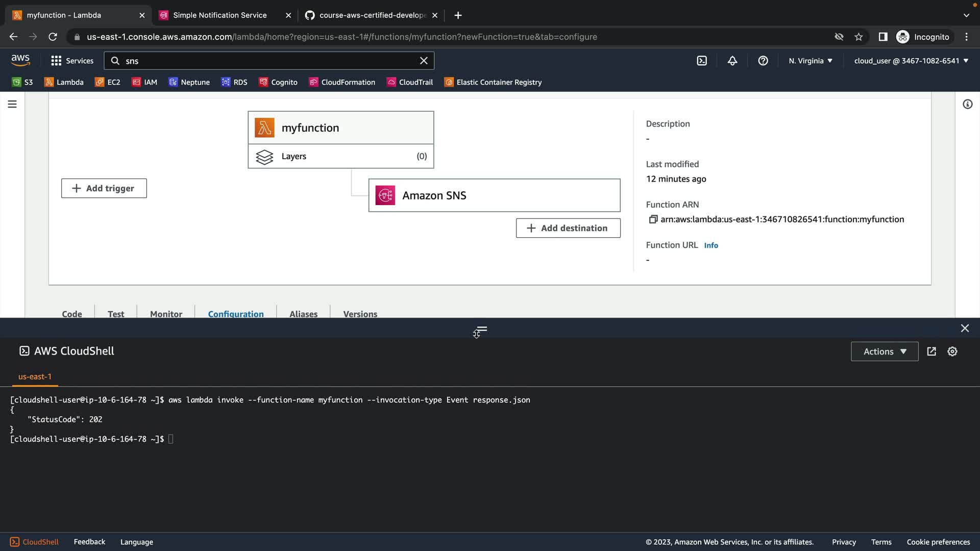Select the us-east-1 CloudShell tab
Screen dimensions: 980x551
tap(35, 377)
